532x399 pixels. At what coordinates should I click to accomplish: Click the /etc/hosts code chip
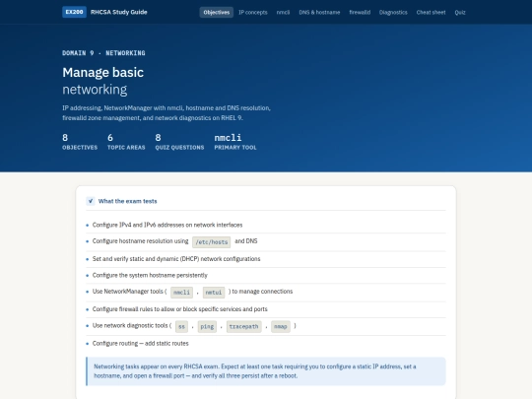pyautogui.click(x=212, y=242)
